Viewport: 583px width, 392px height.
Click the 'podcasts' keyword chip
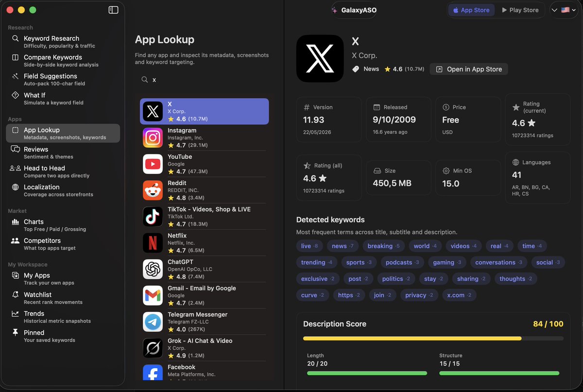point(402,262)
